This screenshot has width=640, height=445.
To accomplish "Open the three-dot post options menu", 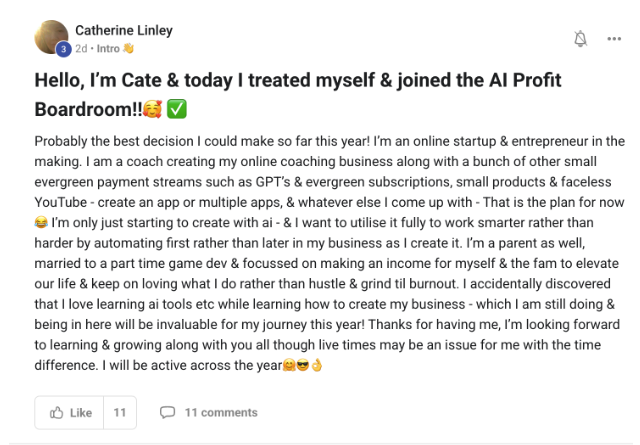I will click(614, 38).
